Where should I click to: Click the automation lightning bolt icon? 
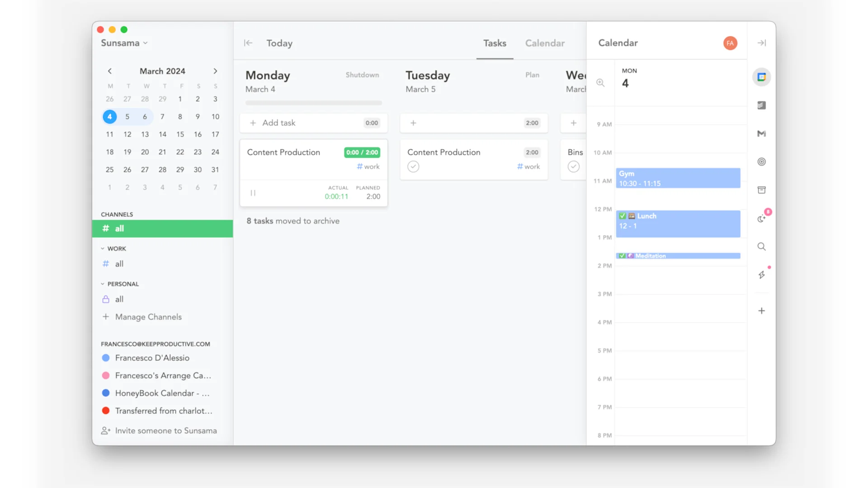(x=761, y=274)
